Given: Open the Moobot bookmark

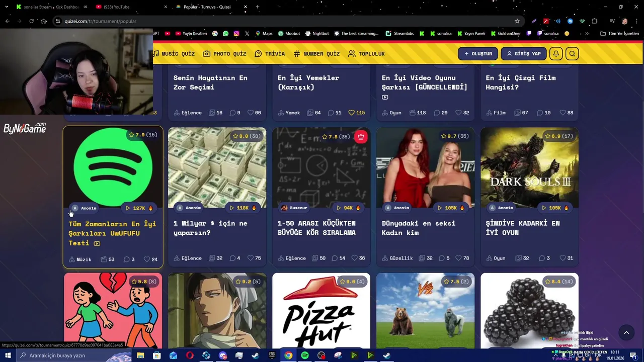Looking at the screenshot, I should point(289,34).
